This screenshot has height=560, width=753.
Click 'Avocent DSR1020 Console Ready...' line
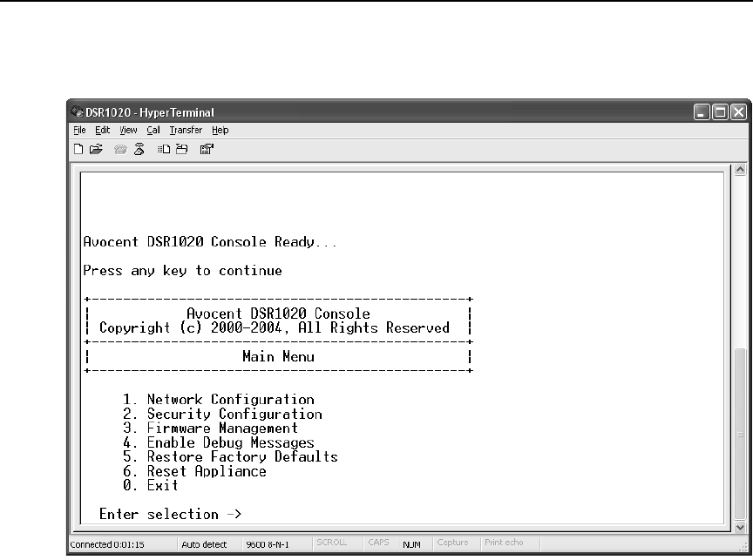click(x=210, y=242)
